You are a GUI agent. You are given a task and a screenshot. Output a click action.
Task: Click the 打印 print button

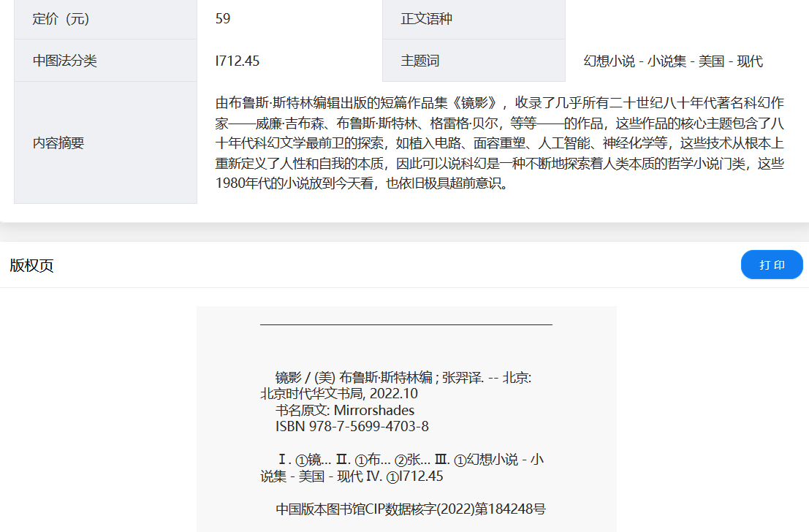[x=772, y=265]
